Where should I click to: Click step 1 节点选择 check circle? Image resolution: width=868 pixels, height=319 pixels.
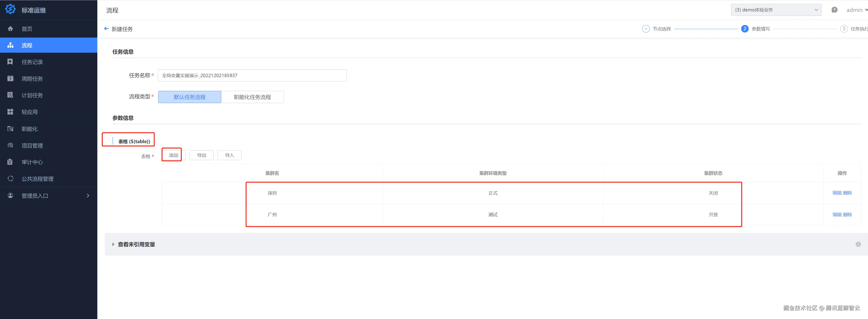click(x=646, y=29)
